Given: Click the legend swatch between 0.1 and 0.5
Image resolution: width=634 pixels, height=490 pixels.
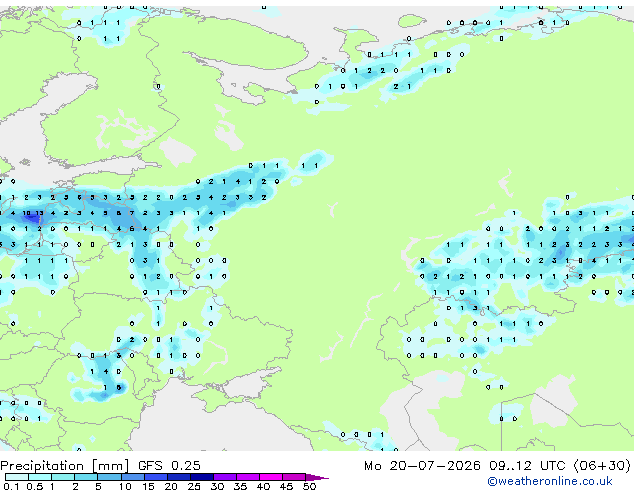Looking at the screenshot, I should pyautogui.click(x=17, y=477).
